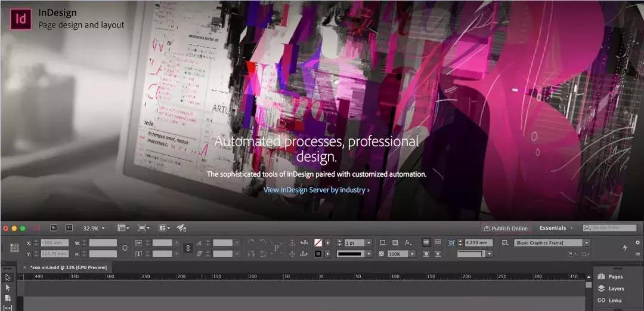
Task: Expand the Essentials workspace switcher
Action: [556, 228]
